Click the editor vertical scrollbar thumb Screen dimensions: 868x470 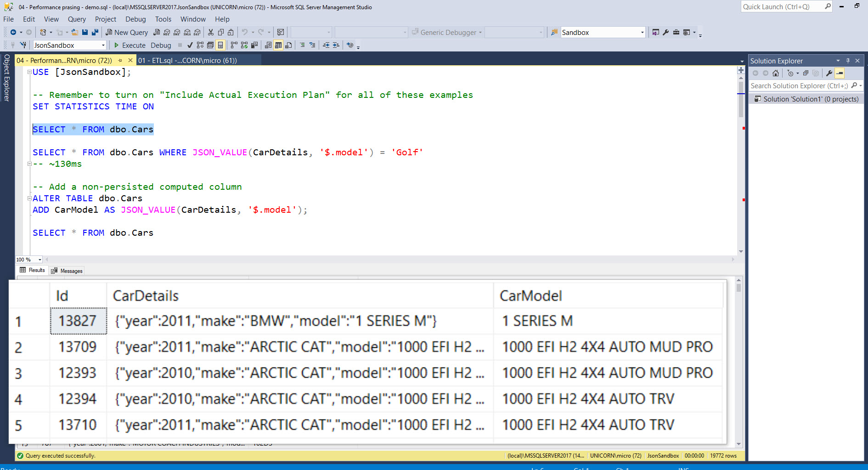741,99
